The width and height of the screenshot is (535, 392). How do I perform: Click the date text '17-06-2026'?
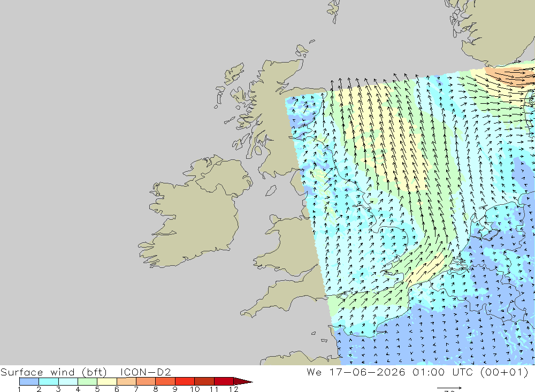tap(367, 372)
